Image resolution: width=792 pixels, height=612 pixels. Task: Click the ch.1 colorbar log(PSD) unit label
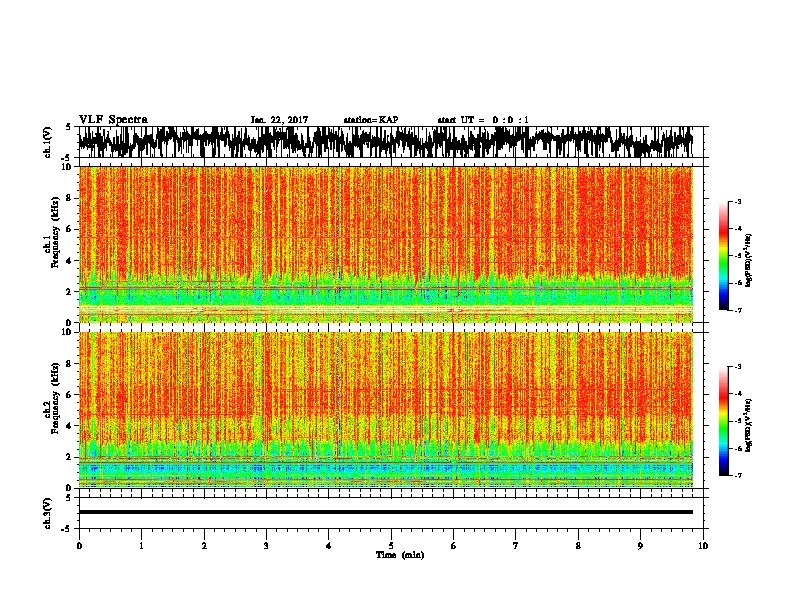(x=749, y=261)
